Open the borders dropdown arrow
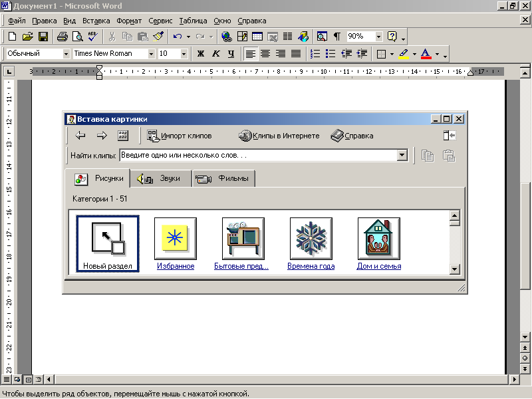The image size is (532, 399). point(392,54)
